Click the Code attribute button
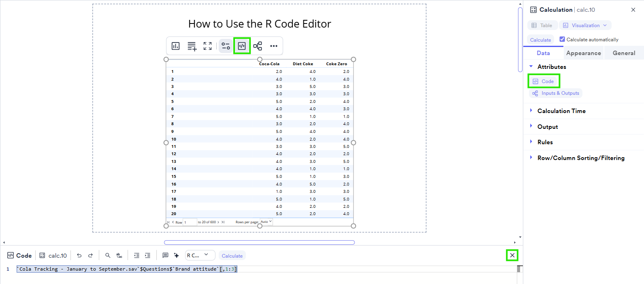The height and width of the screenshot is (284, 644). point(544,81)
